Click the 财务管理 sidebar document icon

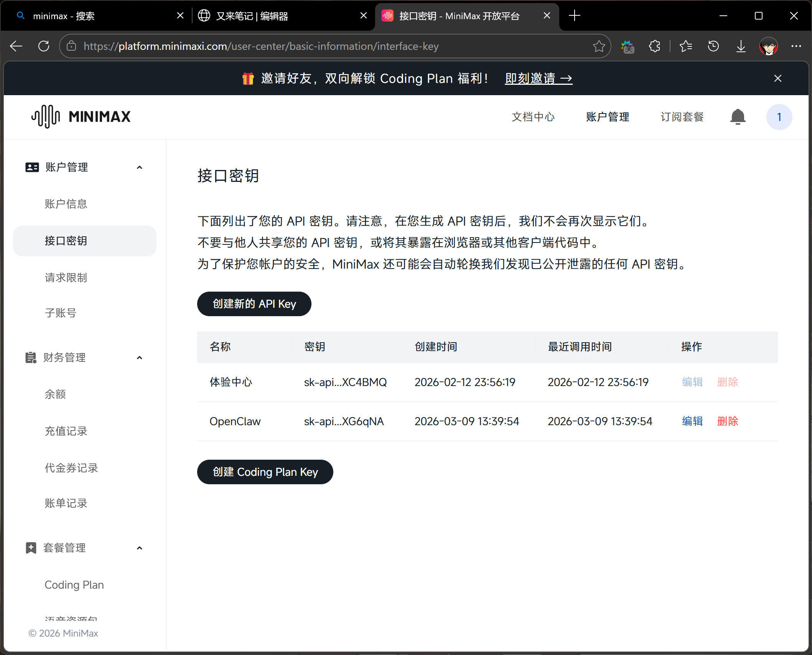tap(31, 358)
